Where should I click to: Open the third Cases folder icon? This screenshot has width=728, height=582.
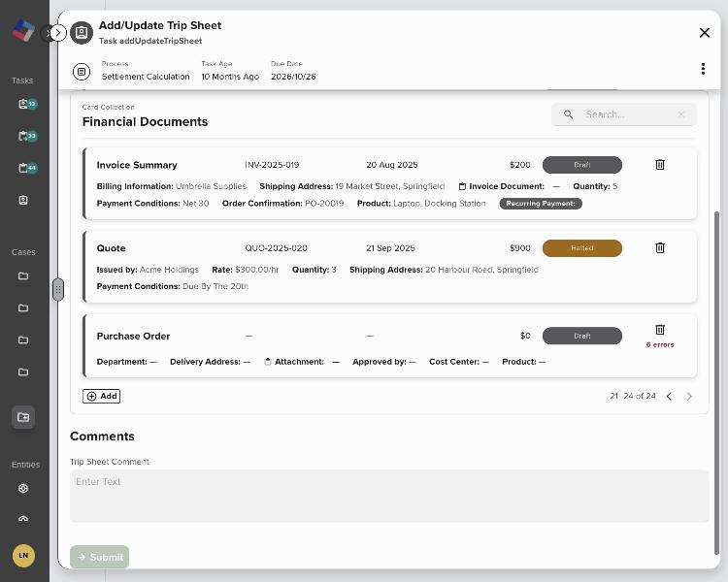click(23, 339)
